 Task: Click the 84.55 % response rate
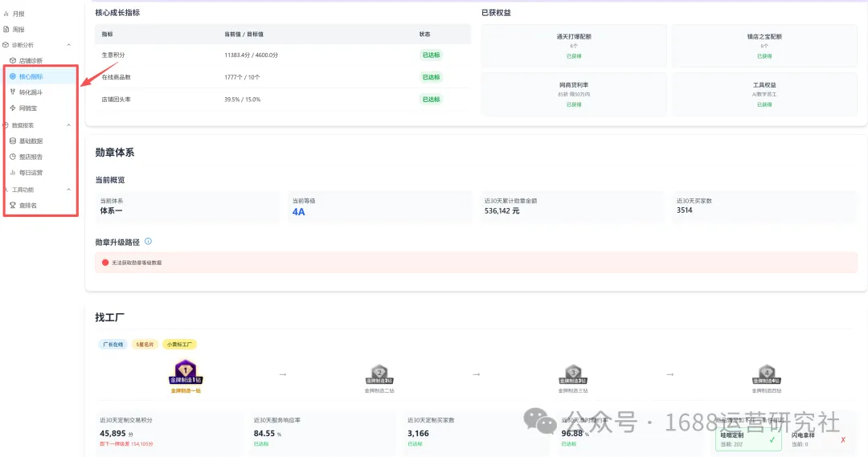click(268, 433)
